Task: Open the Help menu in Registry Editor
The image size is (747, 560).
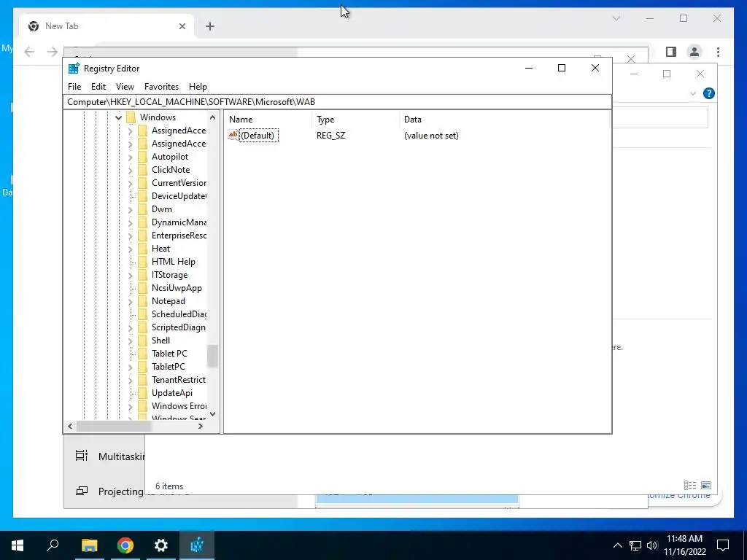Action: click(198, 87)
